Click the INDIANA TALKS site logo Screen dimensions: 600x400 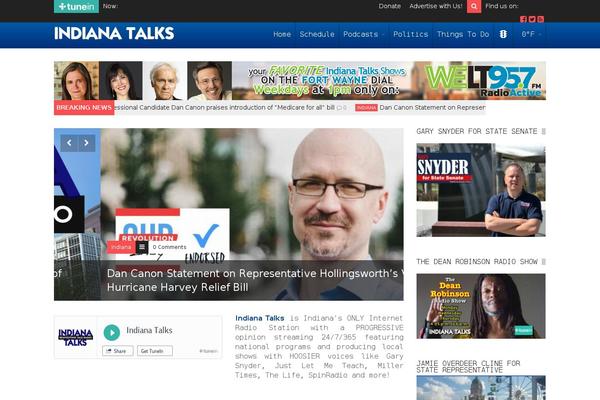(x=114, y=34)
